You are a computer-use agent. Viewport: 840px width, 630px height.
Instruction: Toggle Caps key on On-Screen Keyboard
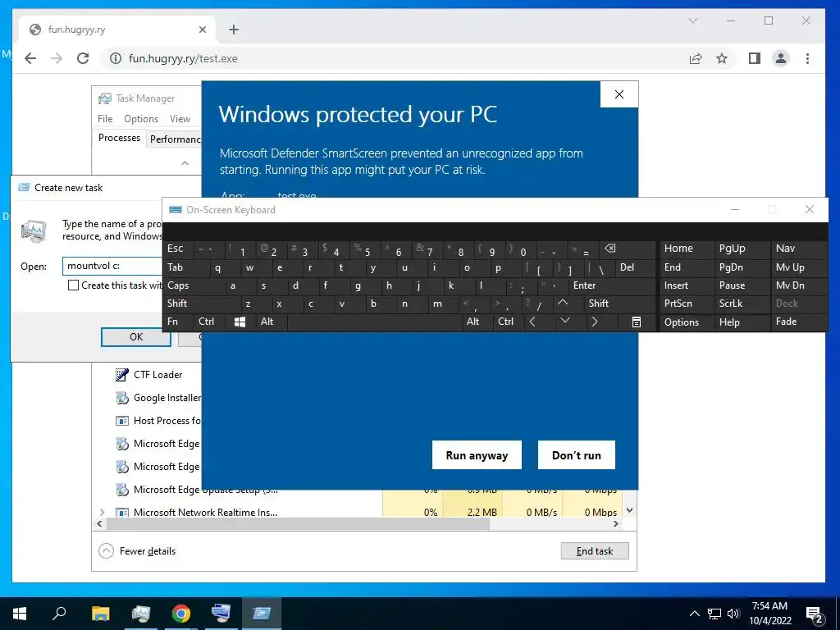pyautogui.click(x=193, y=285)
